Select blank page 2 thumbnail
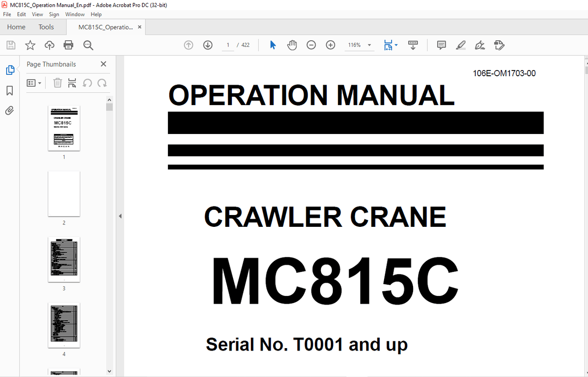 (64, 194)
